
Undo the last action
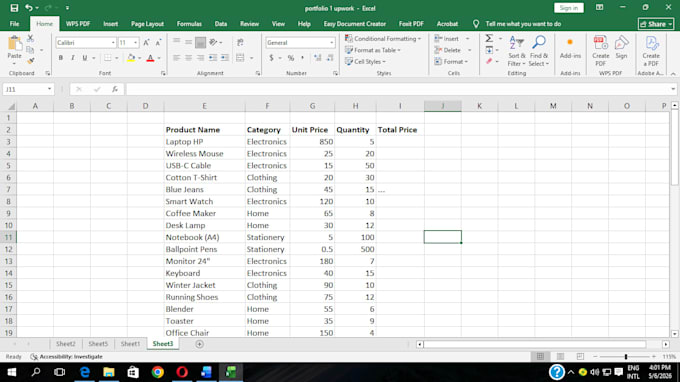click(x=29, y=8)
